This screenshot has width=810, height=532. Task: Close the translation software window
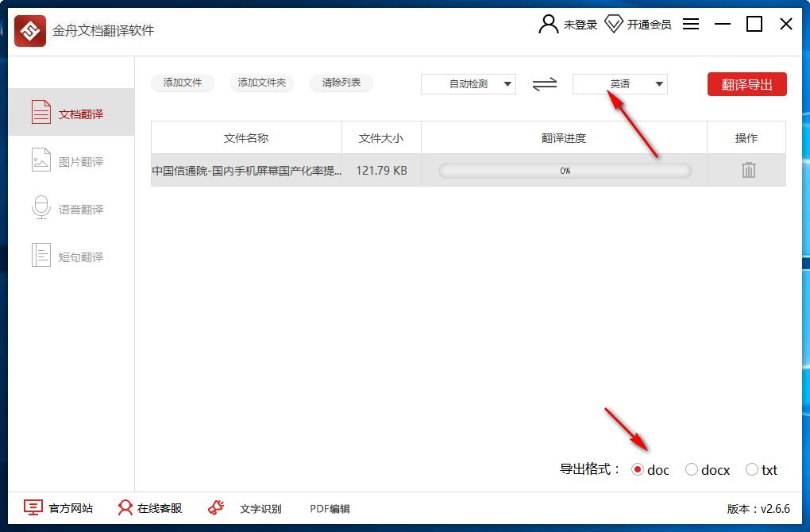(785, 24)
